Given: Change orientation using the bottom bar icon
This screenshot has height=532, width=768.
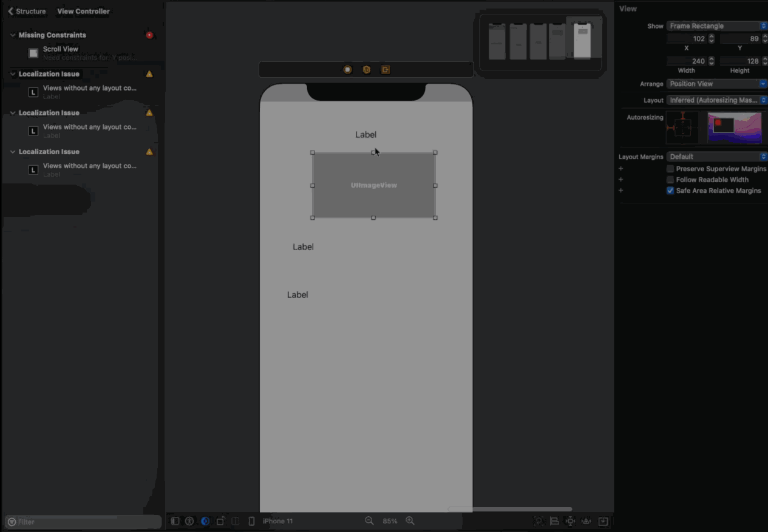Looking at the screenshot, I should [220, 521].
